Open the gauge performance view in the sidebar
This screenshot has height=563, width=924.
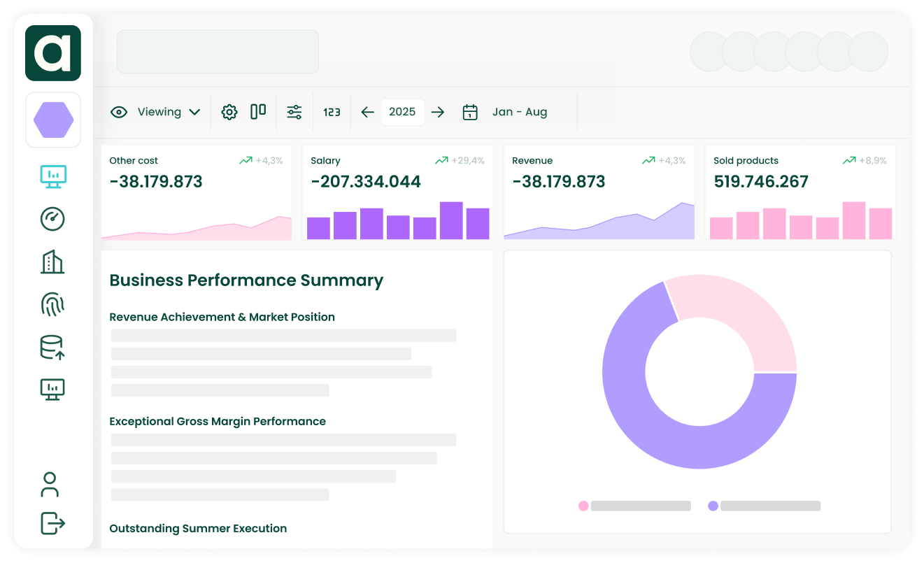[52, 219]
